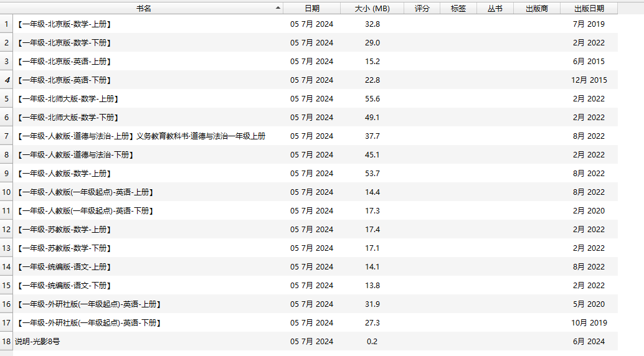Sort by the 日期 column header
644x356 pixels.
click(x=312, y=8)
